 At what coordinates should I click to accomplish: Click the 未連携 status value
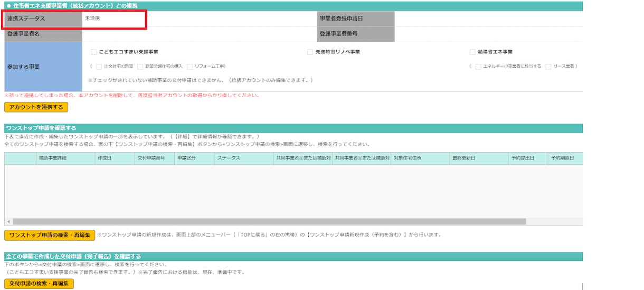[x=92, y=18]
